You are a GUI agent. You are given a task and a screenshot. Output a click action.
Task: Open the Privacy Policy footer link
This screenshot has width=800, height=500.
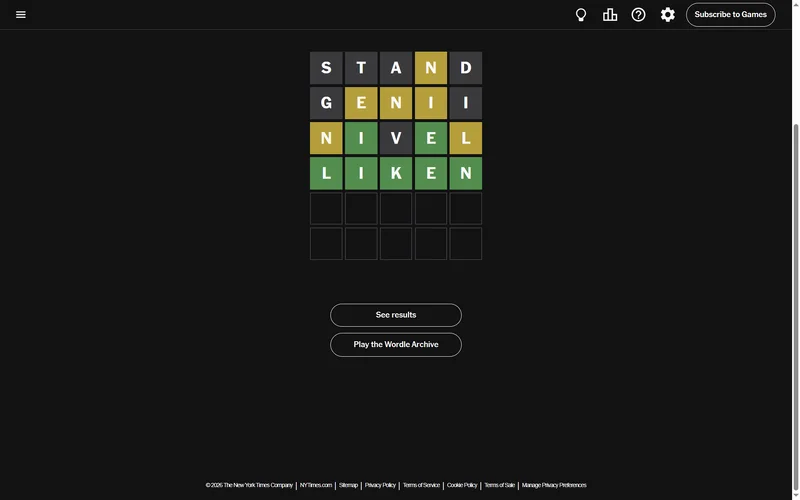pyautogui.click(x=380, y=485)
